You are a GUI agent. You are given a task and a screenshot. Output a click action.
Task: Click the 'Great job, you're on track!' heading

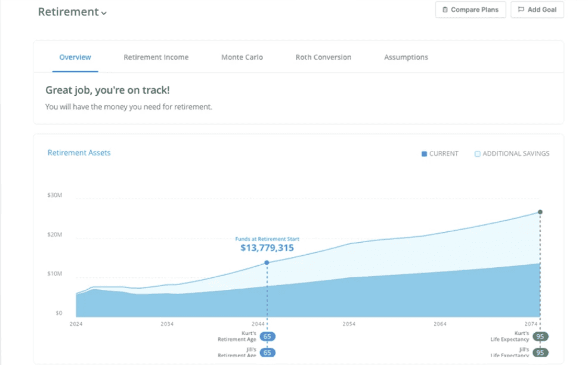107,90
